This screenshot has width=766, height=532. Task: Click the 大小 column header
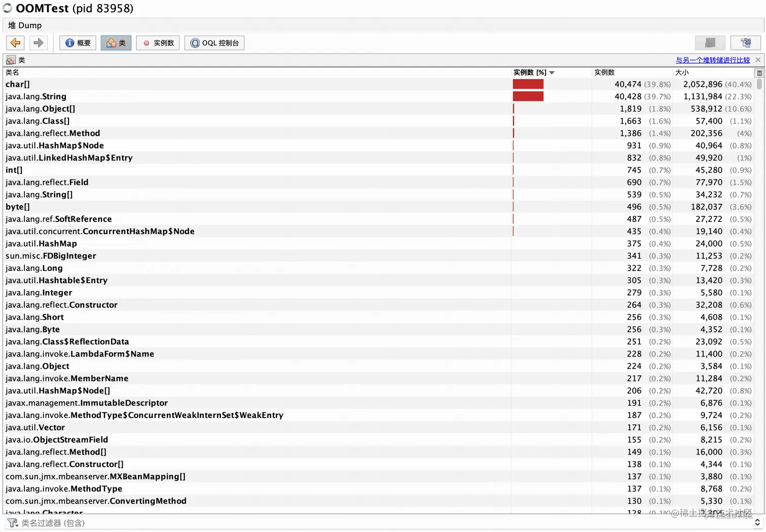[x=682, y=72]
